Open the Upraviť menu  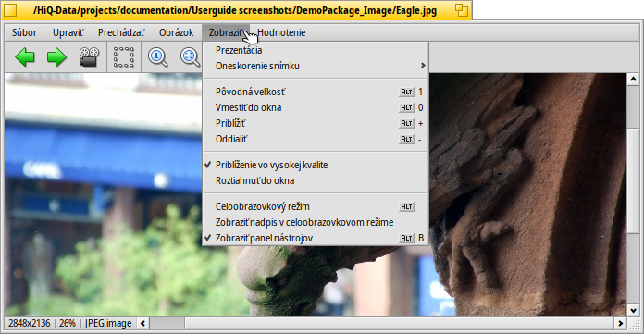tap(68, 32)
